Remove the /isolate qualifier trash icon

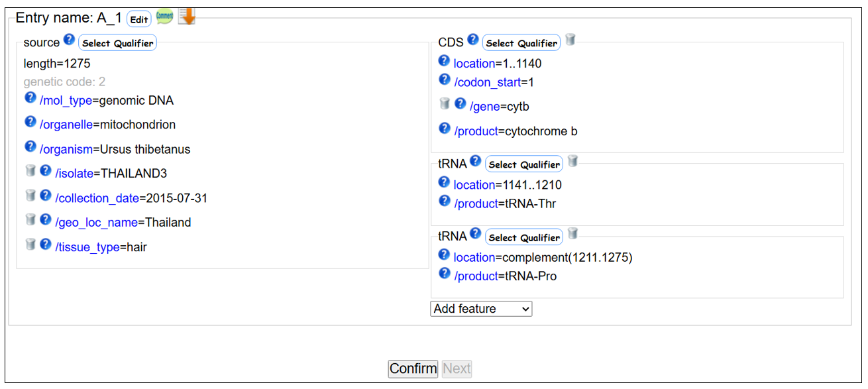[x=30, y=172]
